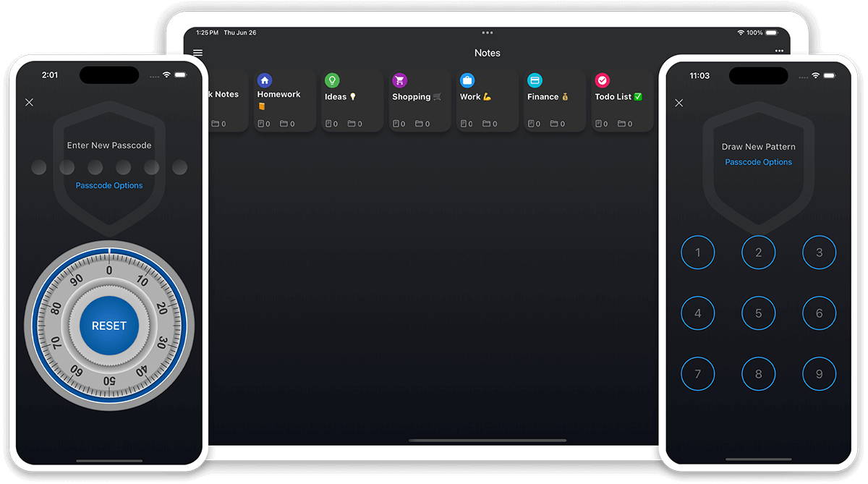Tap pattern dot number 5
The height and width of the screenshot is (484, 868).
click(x=759, y=313)
